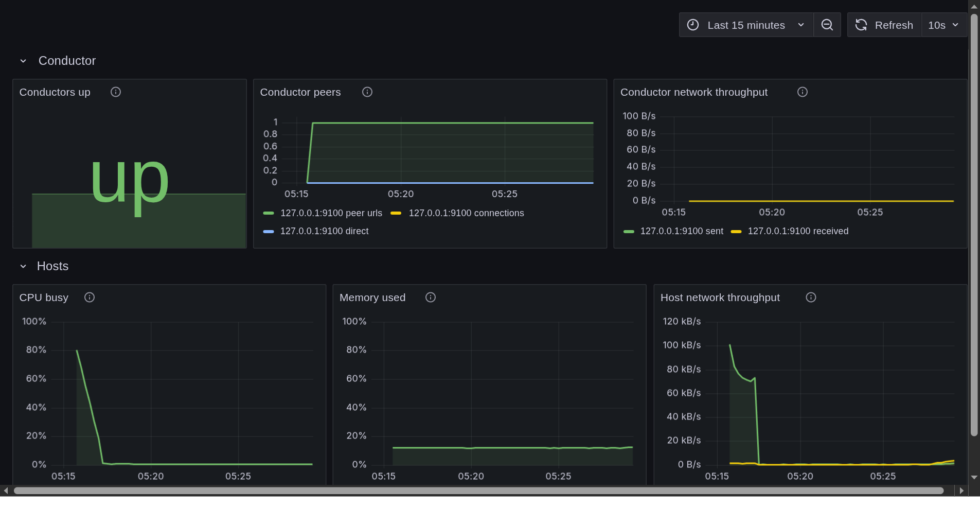Click the refresh arrows icon
The height and width of the screenshot is (525, 980).
pyautogui.click(x=861, y=25)
